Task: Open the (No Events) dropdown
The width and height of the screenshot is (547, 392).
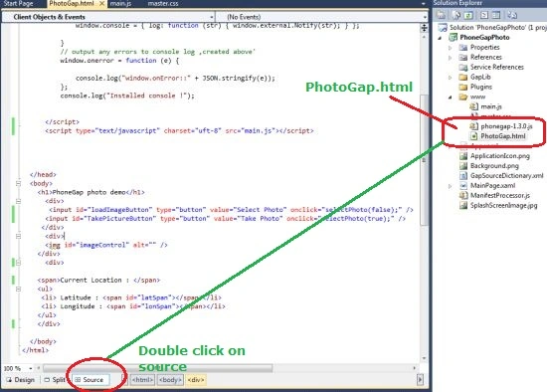Action: 425,17
